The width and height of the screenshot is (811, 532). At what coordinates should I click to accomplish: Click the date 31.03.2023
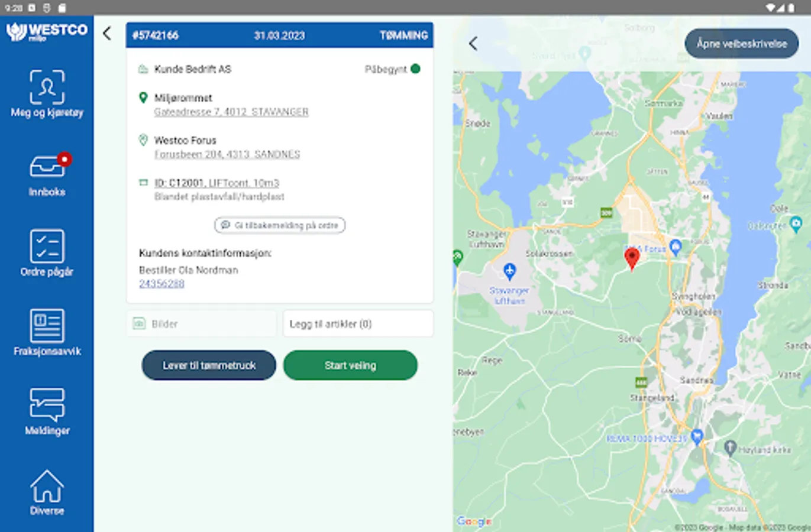click(x=279, y=35)
